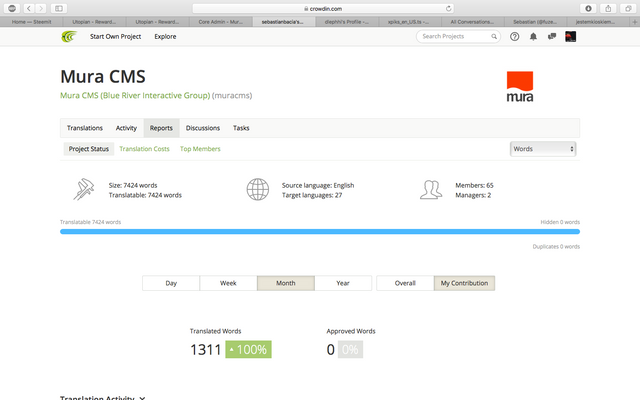The height and width of the screenshot is (400, 640).
Task: Select the Year period
Action: coord(343,283)
